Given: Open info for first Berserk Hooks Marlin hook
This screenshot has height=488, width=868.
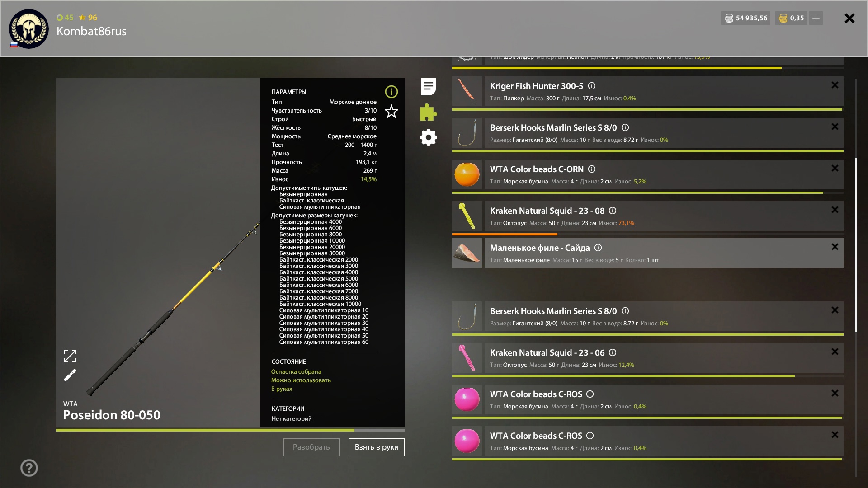Looking at the screenshot, I should coord(625,127).
